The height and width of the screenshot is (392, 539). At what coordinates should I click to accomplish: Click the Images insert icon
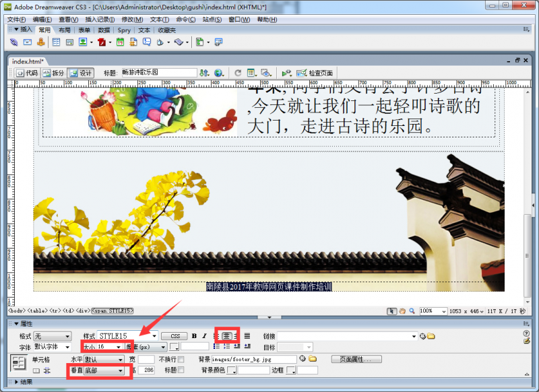[x=83, y=42]
